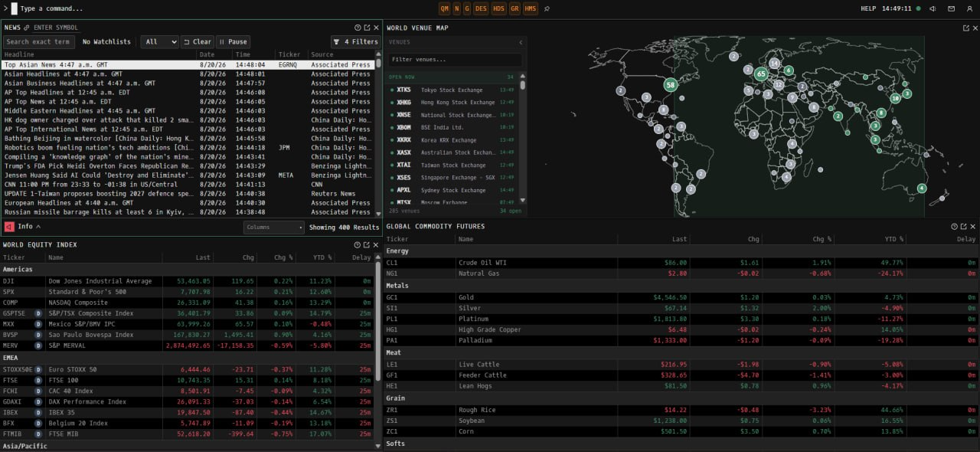Viewport: 980px width, 452px height.
Task: Click the 58 cluster marker on map
Action: click(671, 85)
